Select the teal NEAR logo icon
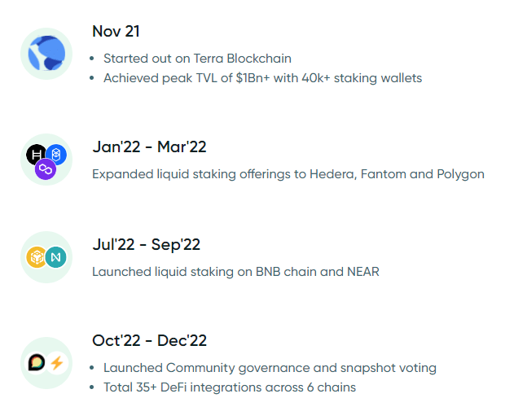The height and width of the screenshot is (420, 505). coord(55,257)
